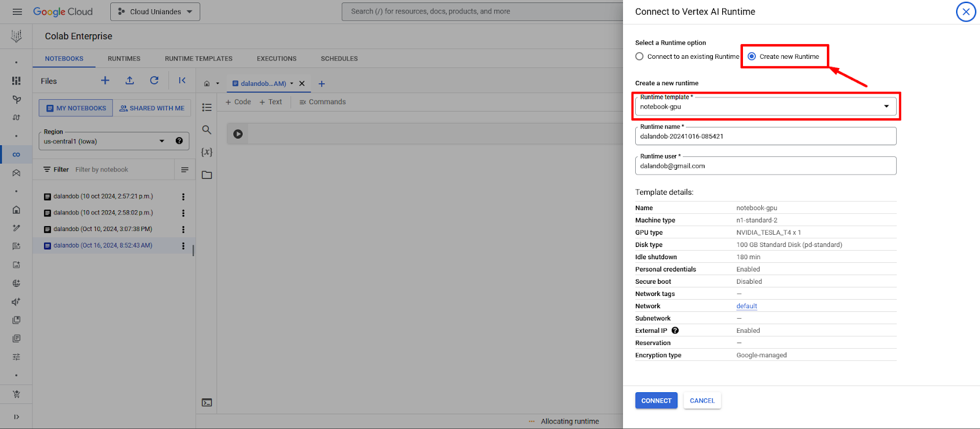Open the Cloud Uniandes project selector
Screen dimensions: 980x429
coord(155,12)
